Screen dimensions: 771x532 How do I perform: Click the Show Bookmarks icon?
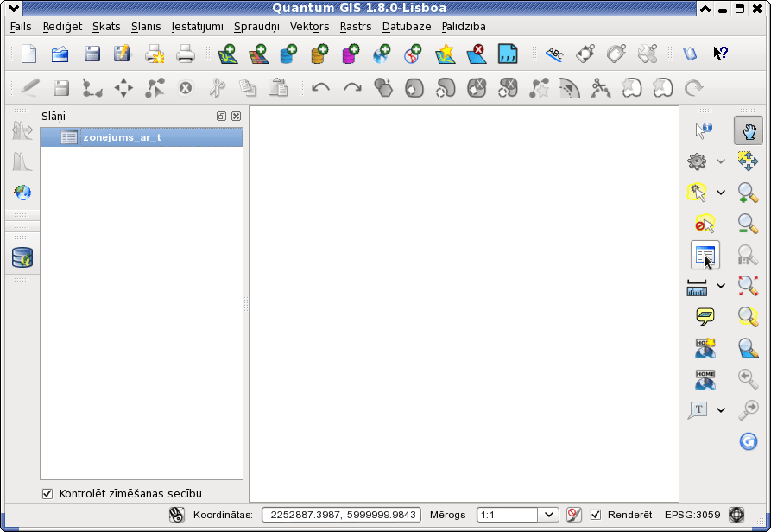tap(705, 379)
